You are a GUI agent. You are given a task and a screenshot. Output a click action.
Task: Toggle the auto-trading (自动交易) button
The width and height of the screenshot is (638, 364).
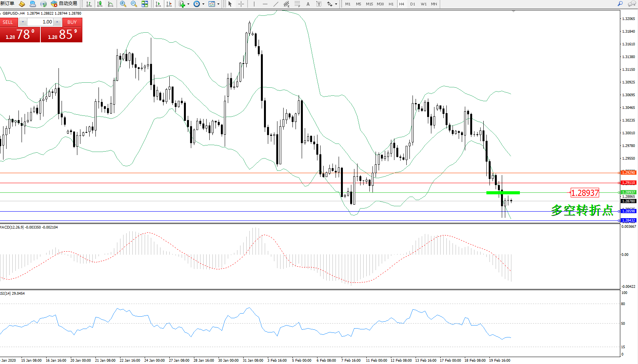(64, 3)
